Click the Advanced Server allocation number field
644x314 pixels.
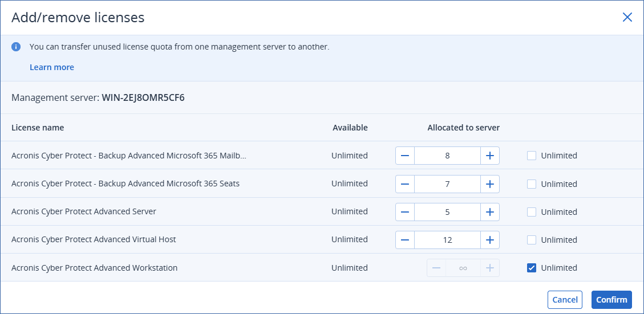(x=447, y=212)
